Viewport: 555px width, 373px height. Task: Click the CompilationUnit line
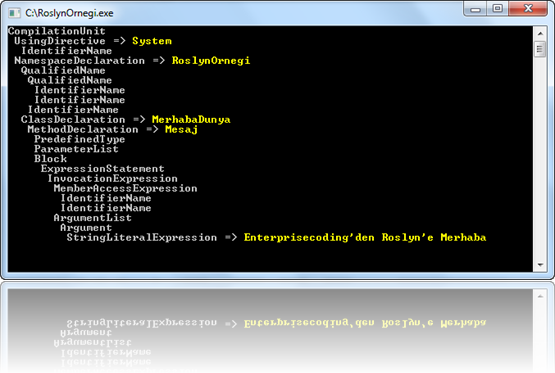(57, 31)
